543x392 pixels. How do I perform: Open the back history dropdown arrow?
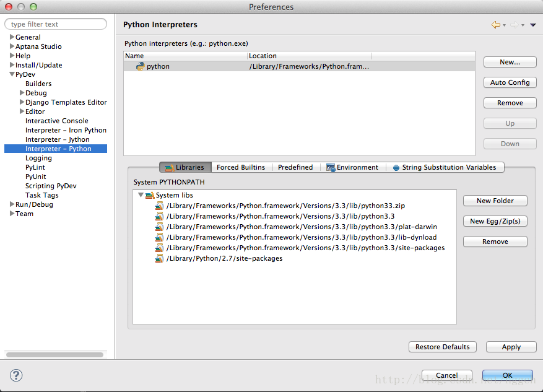click(504, 25)
